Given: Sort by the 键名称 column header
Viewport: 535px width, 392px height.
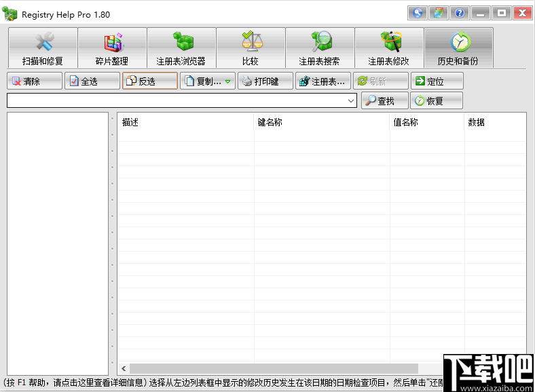Looking at the screenshot, I should pos(322,122).
